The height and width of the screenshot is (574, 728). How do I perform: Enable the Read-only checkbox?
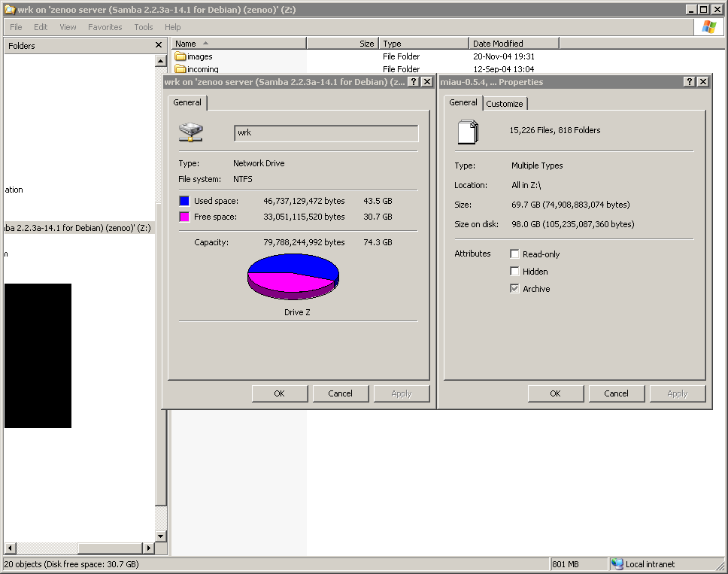(514, 254)
